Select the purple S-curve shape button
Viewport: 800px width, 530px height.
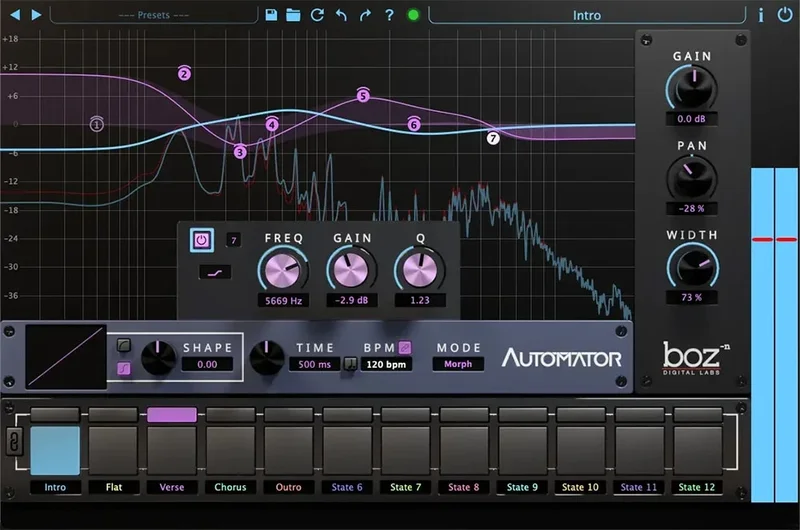point(123,368)
